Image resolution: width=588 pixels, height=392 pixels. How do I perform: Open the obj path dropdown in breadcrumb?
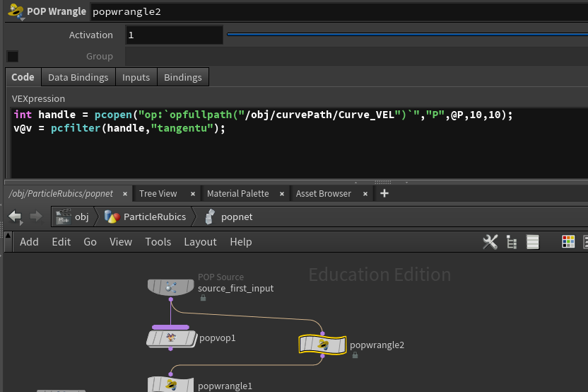73,217
